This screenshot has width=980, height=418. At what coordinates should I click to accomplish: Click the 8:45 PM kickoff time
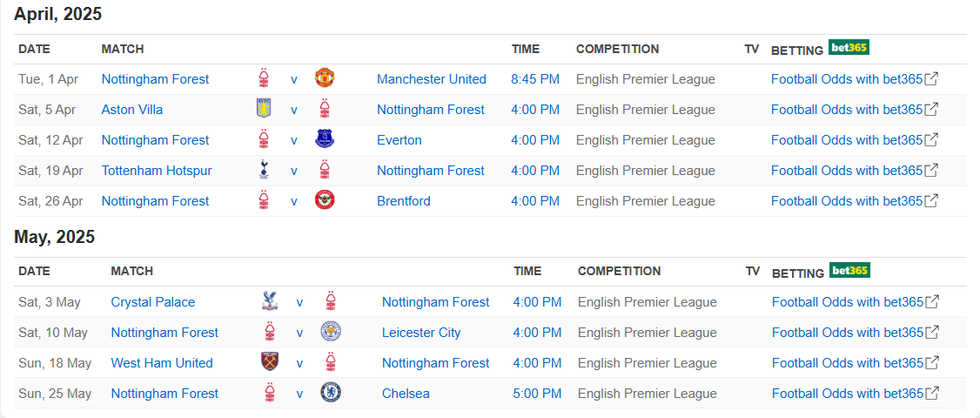point(535,79)
